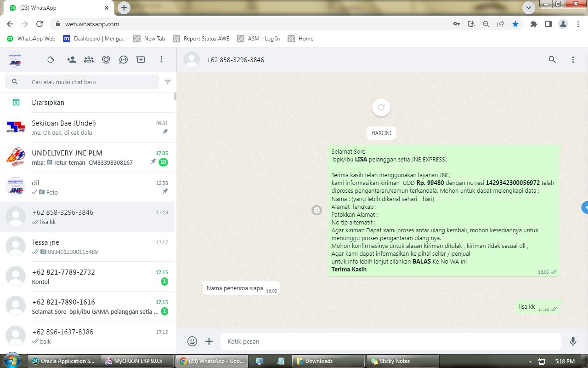Open Sekitoan Bae (Undel) chat
The image size is (588, 368).
tap(87, 127)
